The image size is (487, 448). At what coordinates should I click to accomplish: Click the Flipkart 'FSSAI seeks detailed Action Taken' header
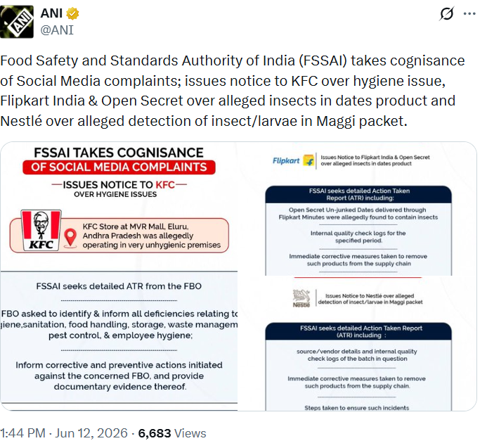tap(358, 195)
